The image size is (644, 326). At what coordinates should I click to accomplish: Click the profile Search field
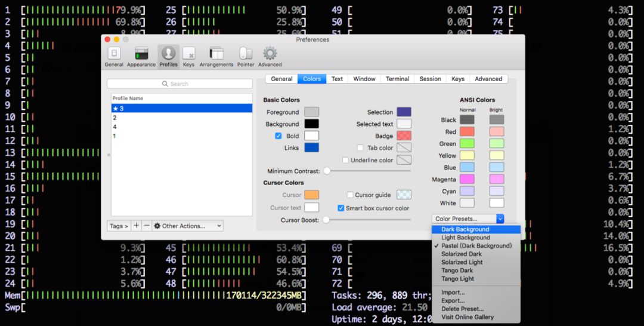click(179, 84)
